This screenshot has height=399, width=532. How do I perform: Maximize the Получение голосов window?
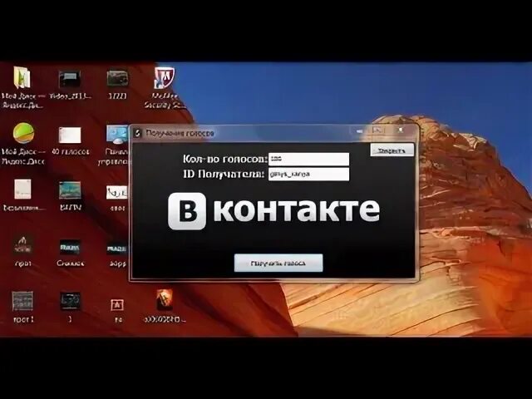tap(377, 131)
